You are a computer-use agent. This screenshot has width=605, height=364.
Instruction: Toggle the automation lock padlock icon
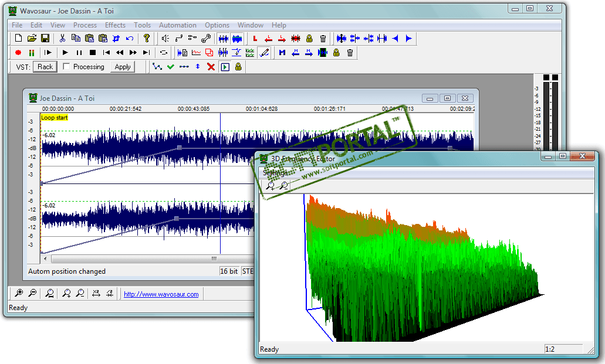coord(238,67)
